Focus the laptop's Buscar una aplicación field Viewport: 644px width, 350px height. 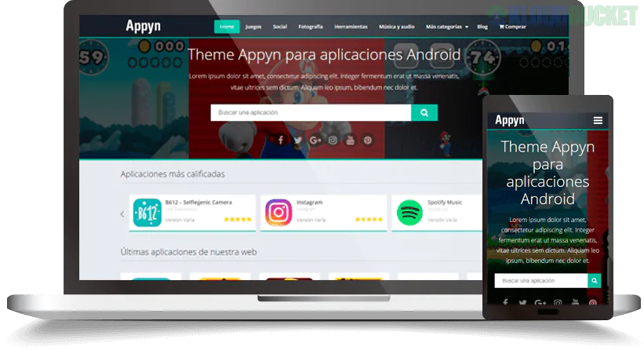coord(311,112)
